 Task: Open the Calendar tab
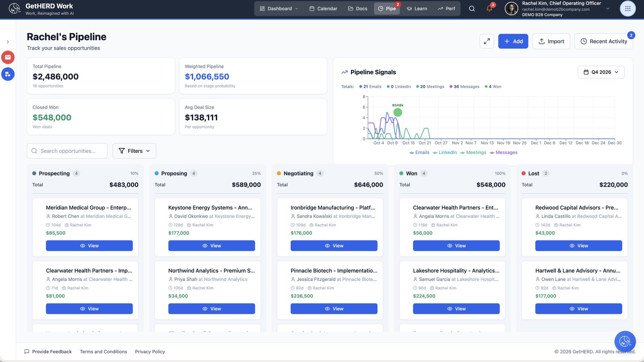[x=323, y=8]
